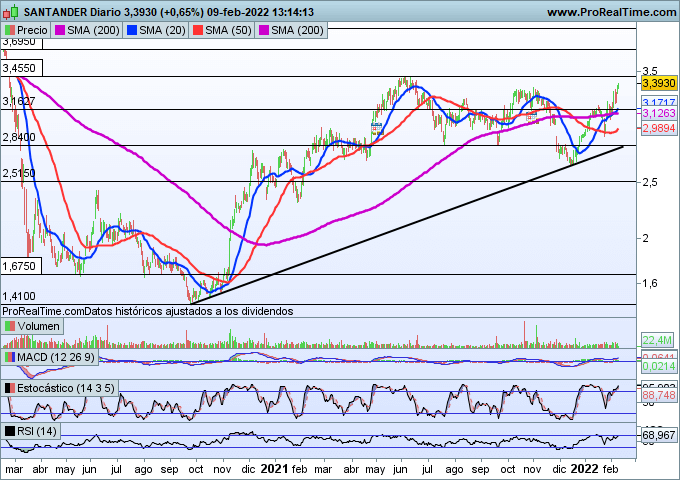Click the jun 2020 label on the time axis
Image resolution: width=680 pixels, height=480 pixels.
coord(89,470)
